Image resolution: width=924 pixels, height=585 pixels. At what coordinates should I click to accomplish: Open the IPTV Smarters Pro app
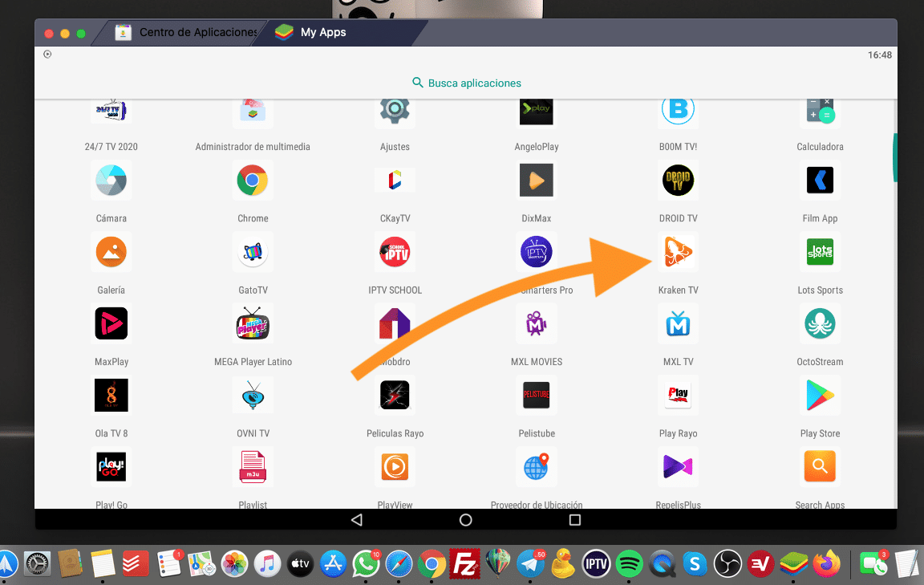coord(537,252)
